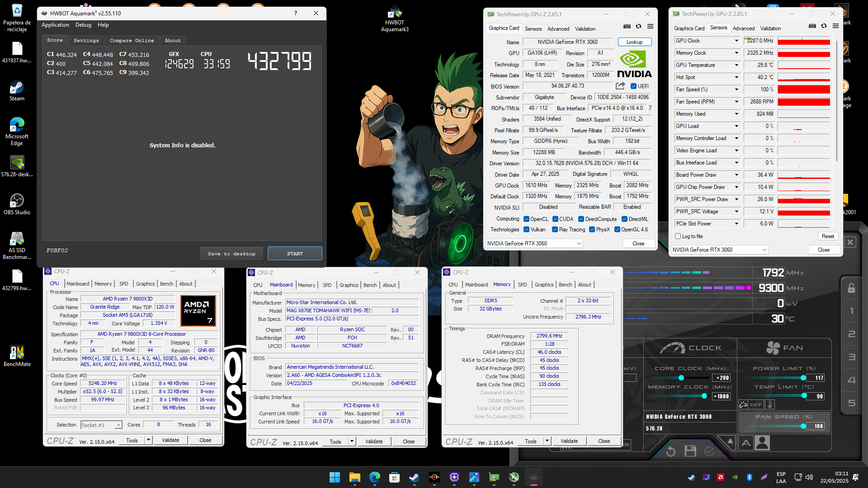Open the Windows Start menu
Image resolution: width=868 pixels, height=488 pixels.
[x=335, y=477]
